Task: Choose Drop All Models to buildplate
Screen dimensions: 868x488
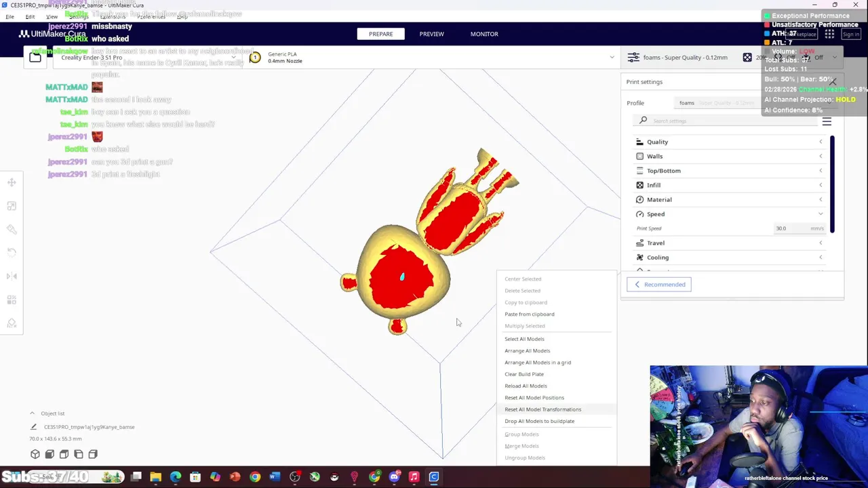Action: 539,421
